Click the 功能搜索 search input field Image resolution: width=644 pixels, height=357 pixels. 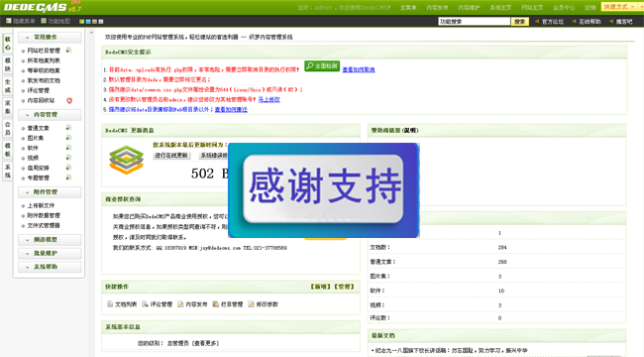[x=474, y=22]
